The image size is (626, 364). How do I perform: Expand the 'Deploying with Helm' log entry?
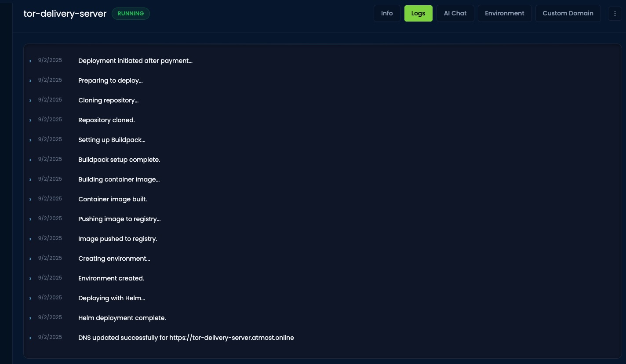pos(30,298)
